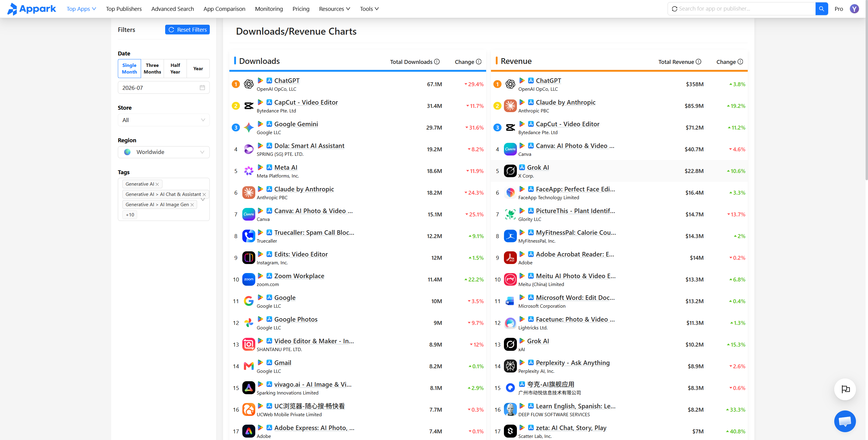Open the Downloads Change info icon
Viewport: 868px width, 440px height.
pyautogui.click(x=479, y=62)
